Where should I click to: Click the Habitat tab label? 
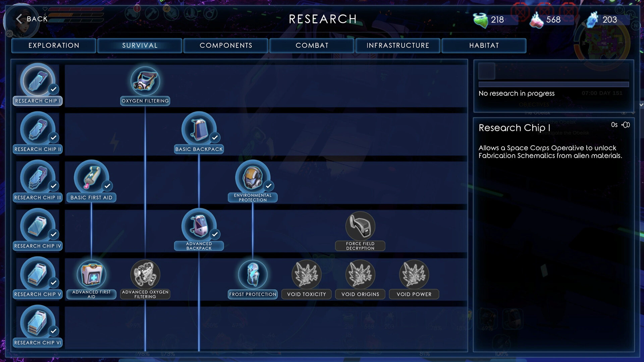click(484, 45)
